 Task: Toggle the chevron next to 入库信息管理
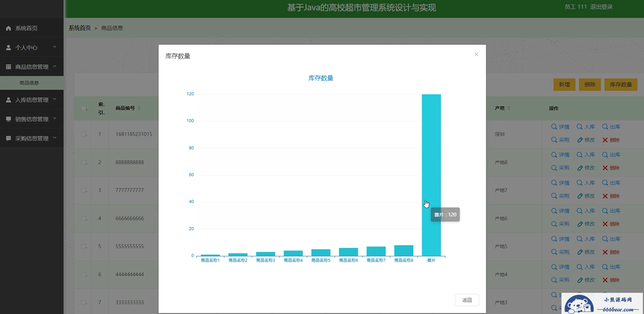pyautogui.click(x=54, y=99)
